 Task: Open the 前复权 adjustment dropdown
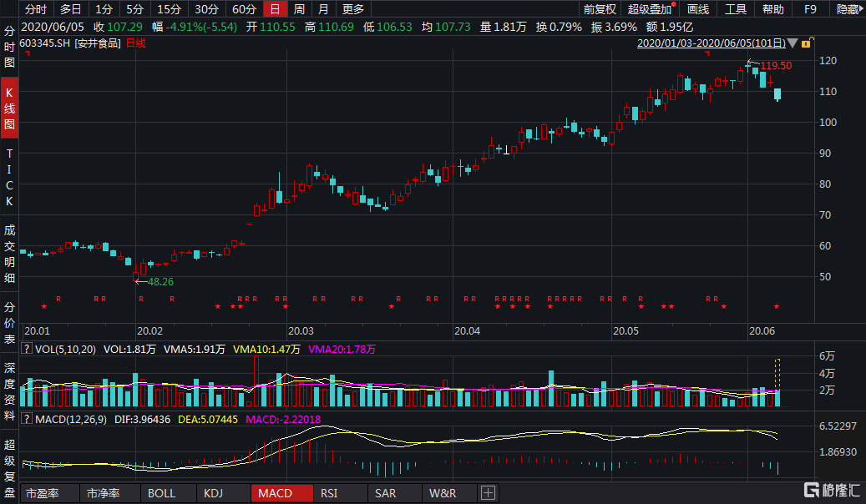600,9
